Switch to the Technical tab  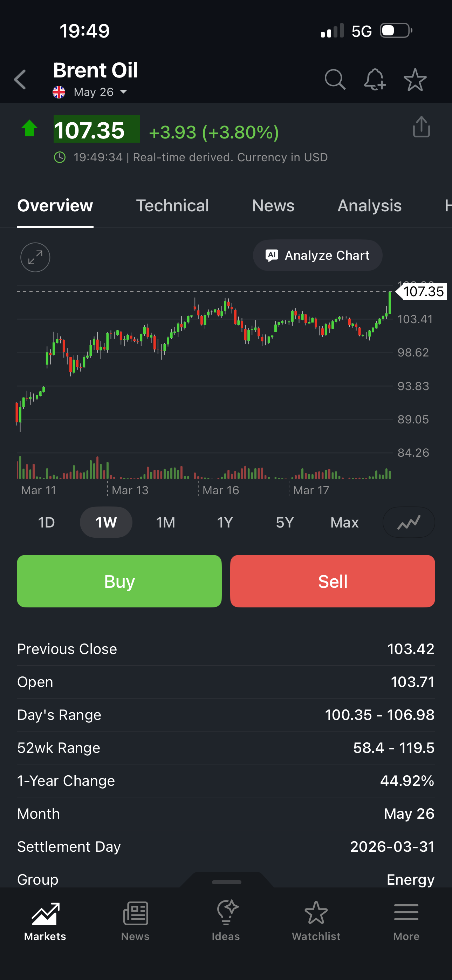(x=172, y=206)
